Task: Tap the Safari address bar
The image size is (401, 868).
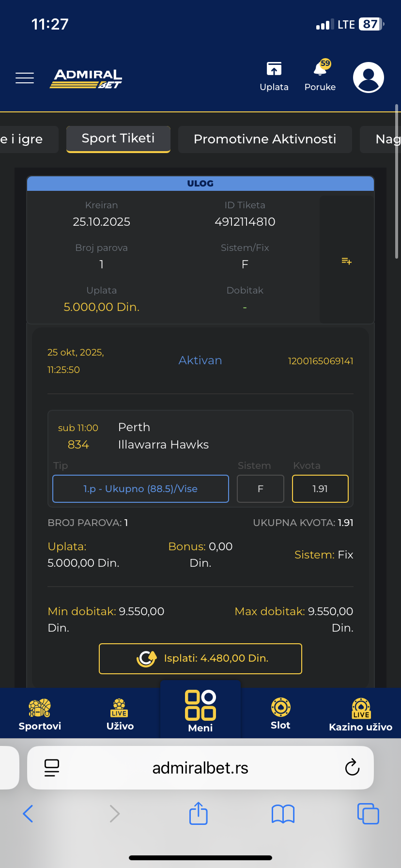Action: 200,768
